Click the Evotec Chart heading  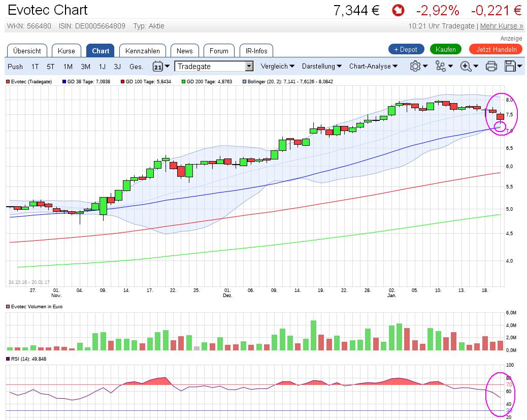[x=47, y=10]
